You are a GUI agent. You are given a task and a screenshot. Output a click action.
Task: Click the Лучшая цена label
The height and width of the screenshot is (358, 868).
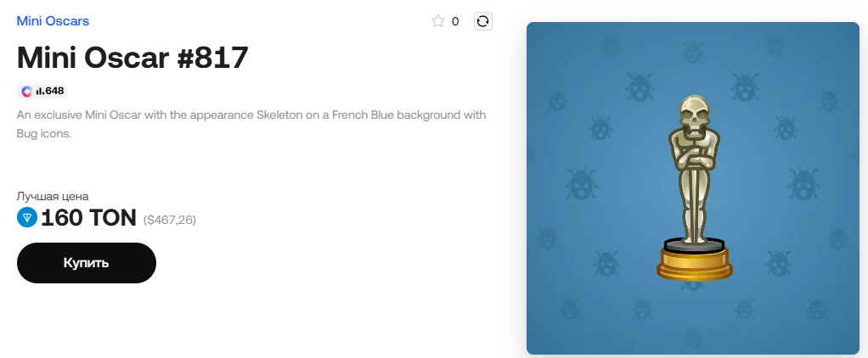(53, 196)
